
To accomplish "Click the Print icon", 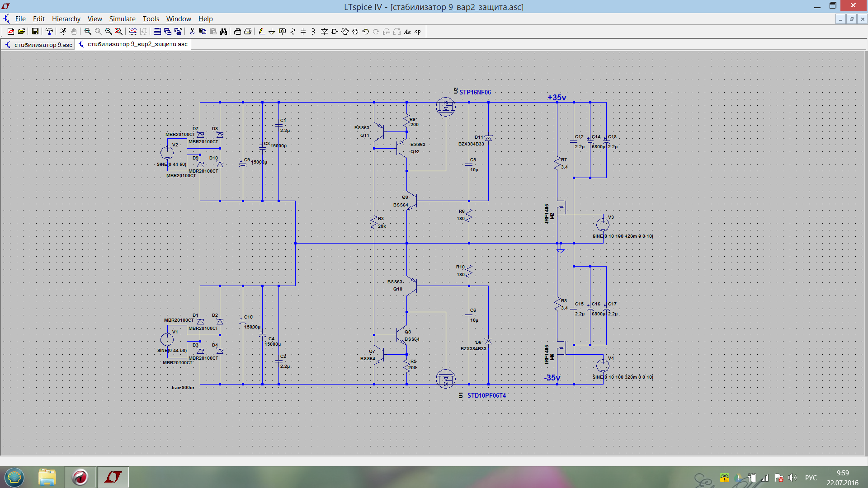I will pos(248,32).
